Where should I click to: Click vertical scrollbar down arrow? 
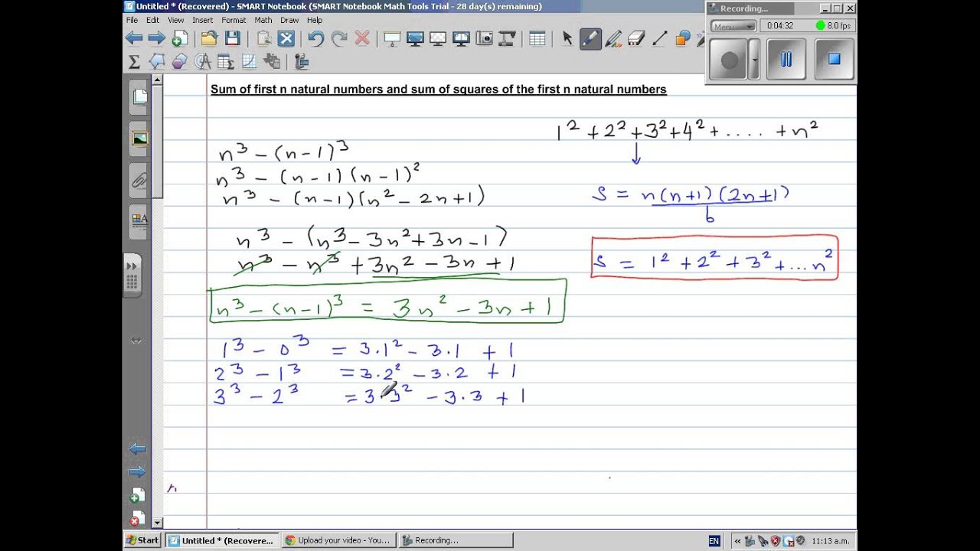click(x=158, y=523)
